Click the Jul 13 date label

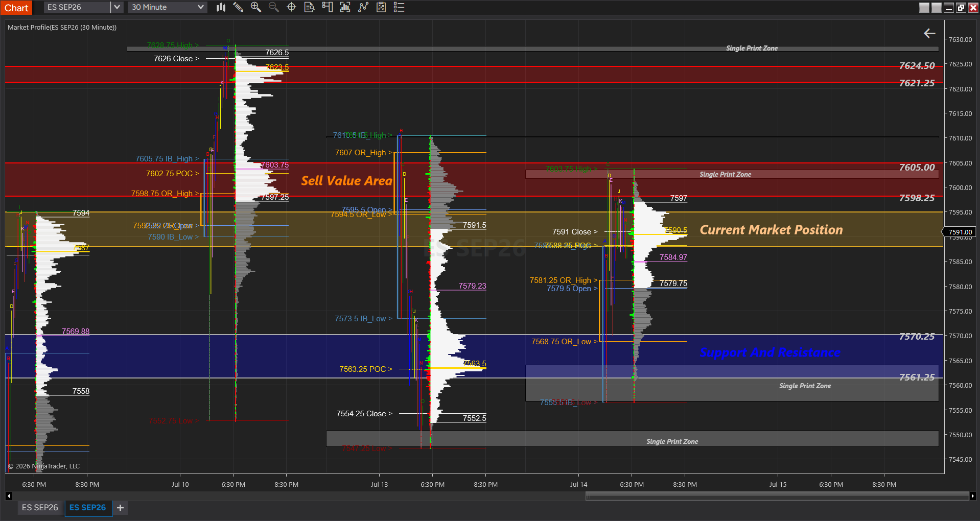click(379, 485)
